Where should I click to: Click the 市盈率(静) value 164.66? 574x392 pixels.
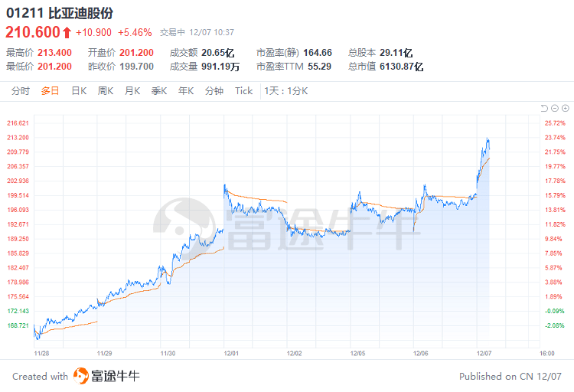318,53
